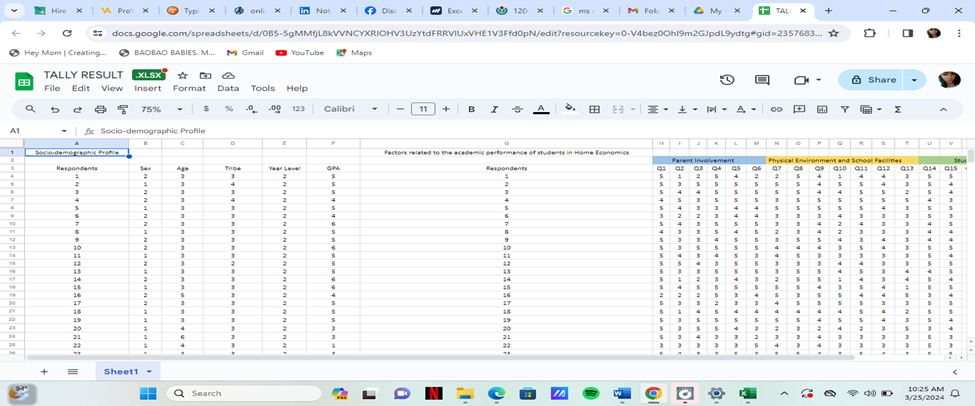Open the 123 number format menu
Screen dimensions: 975x406
click(298, 109)
